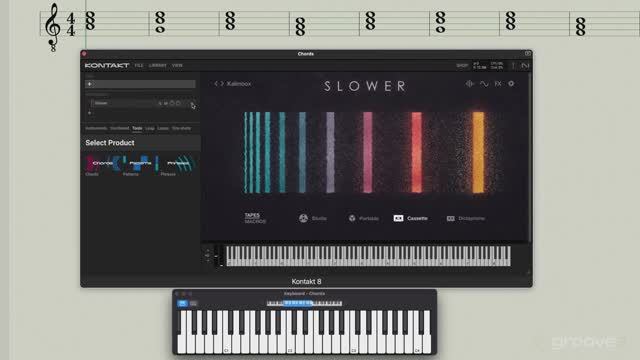Image resolution: width=640 pixels, height=360 pixels.
Task: Select the TAPES tab
Action: click(x=252, y=215)
